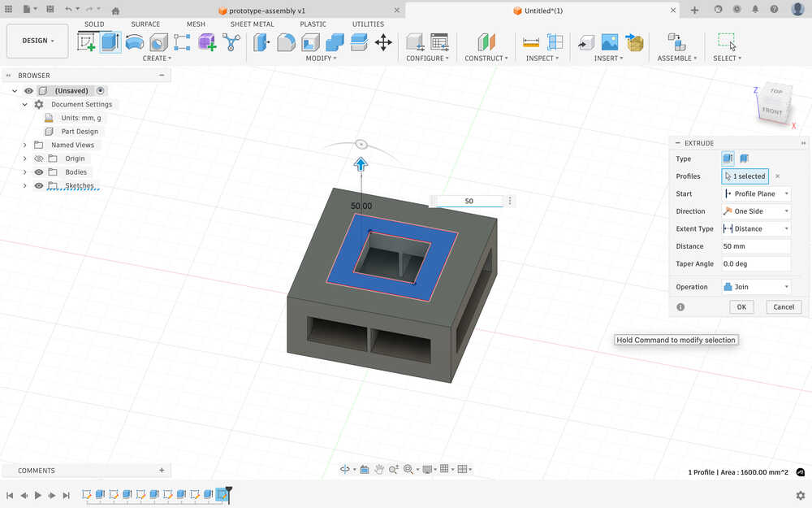Click the Select window-selection icon
The width and height of the screenshot is (812, 508).
(727, 41)
